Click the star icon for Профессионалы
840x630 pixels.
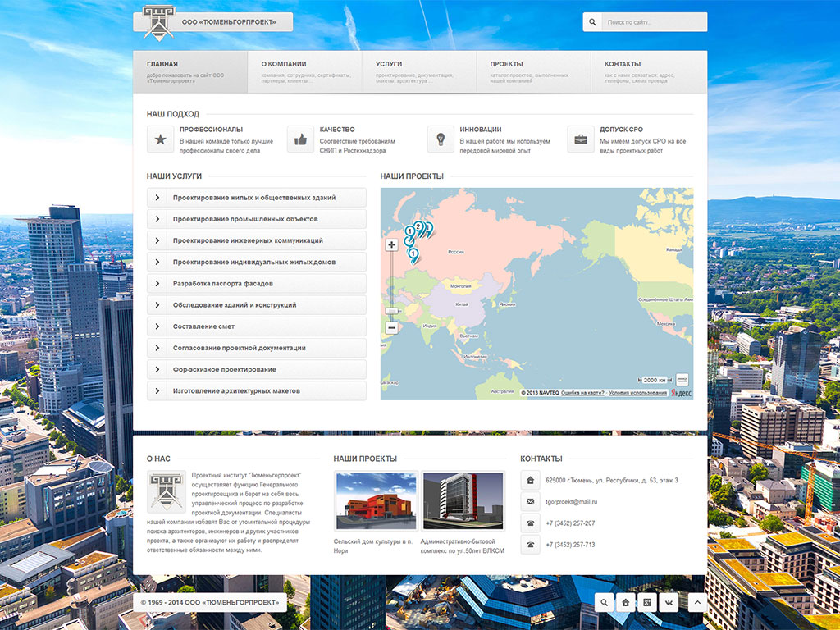coord(160,139)
